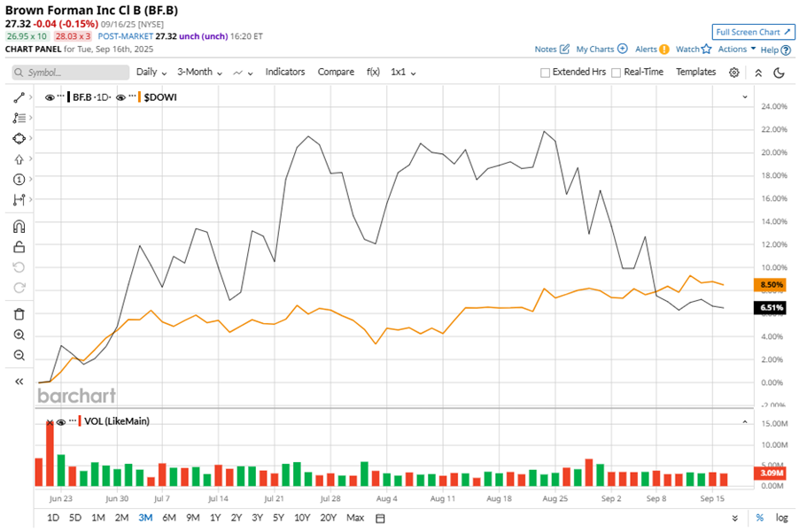
Task: Enable the Real-Time checkbox
Action: [616, 73]
